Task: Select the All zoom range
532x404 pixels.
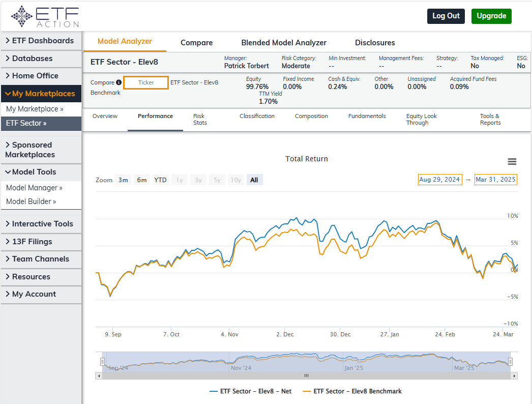Action: [x=254, y=180]
